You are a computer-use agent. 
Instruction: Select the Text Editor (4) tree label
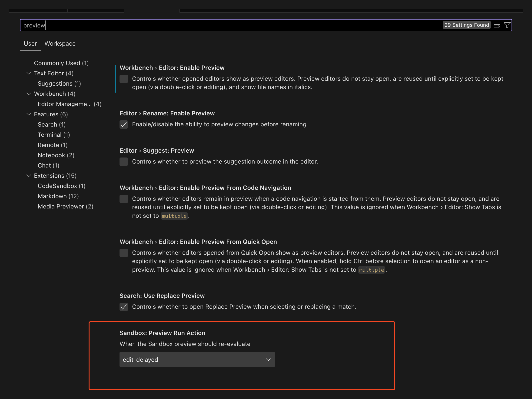pyautogui.click(x=54, y=73)
